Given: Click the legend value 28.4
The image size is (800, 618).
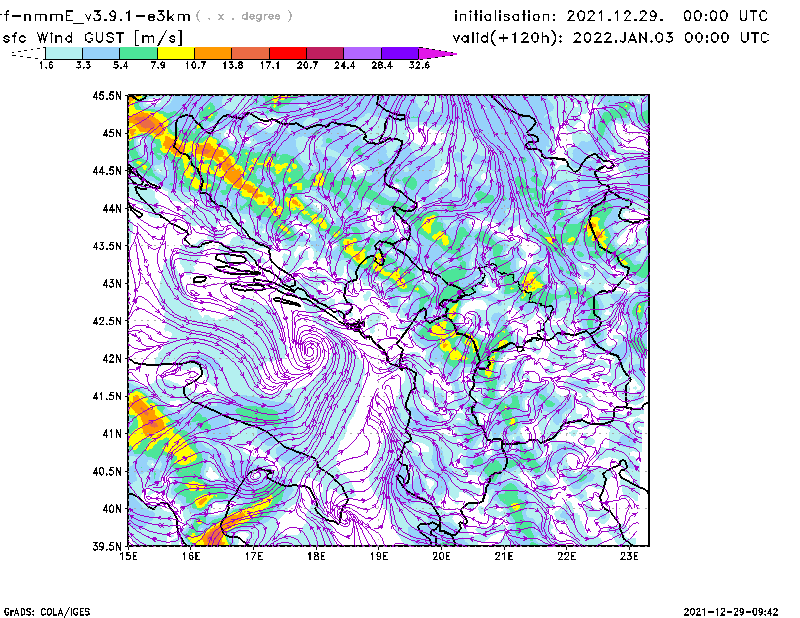Looking at the screenshot, I should pos(382,65).
